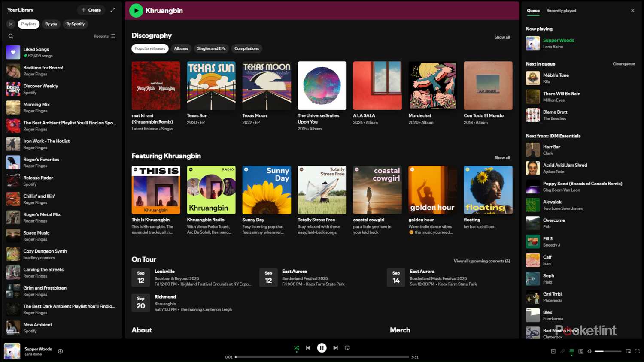Skip to the previous track
Screen dimensions: 644x362
coord(308,348)
